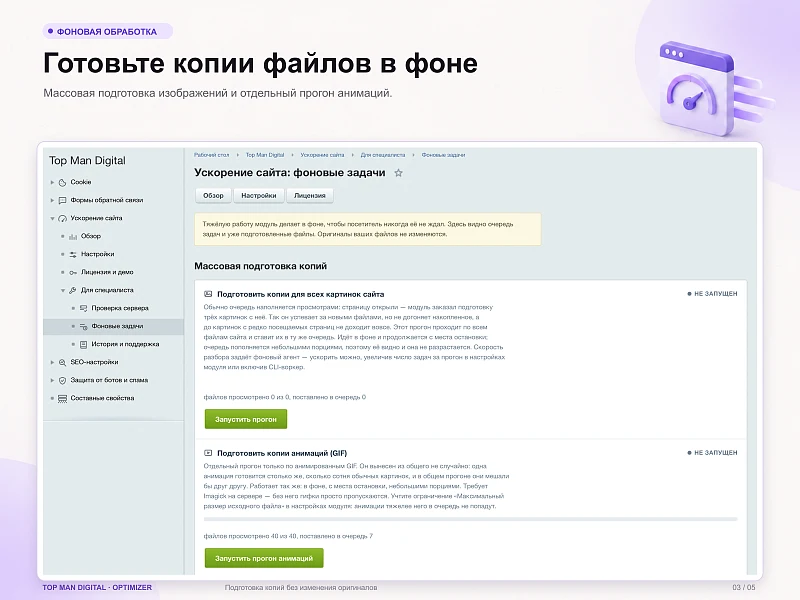Click Top Man Digital sidebar title
This screenshot has height=600, width=800.
87,161
